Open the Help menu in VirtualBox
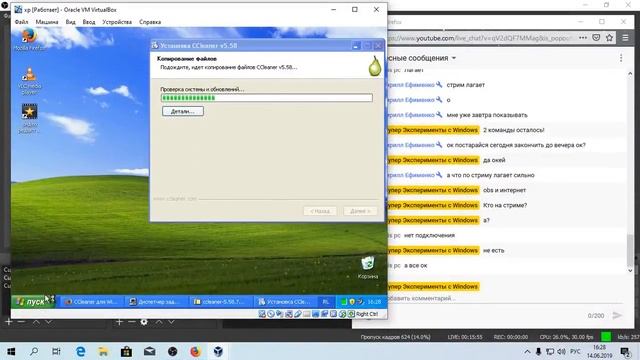Image resolution: width=640 pixels, height=360 pixels. pyautogui.click(x=150, y=22)
